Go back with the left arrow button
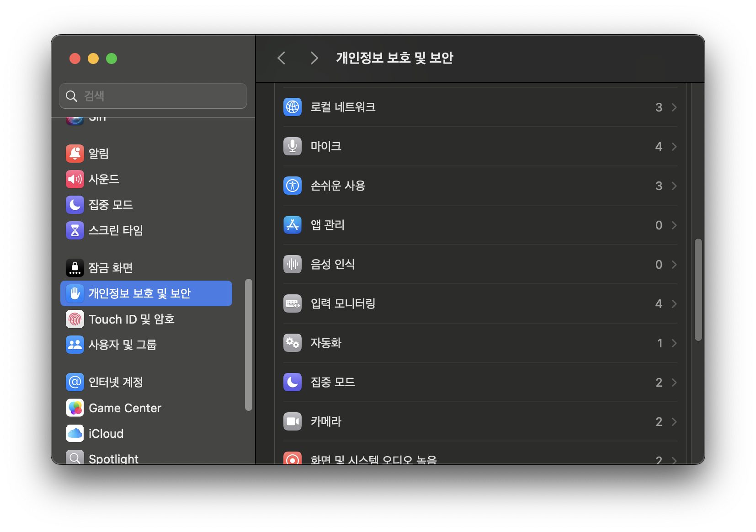This screenshot has height=532, width=756. click(x=282, y=58)
